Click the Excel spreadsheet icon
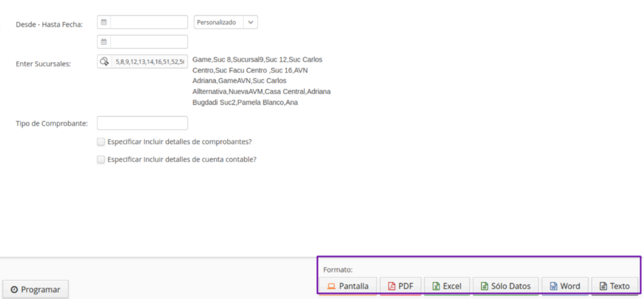 436,286
